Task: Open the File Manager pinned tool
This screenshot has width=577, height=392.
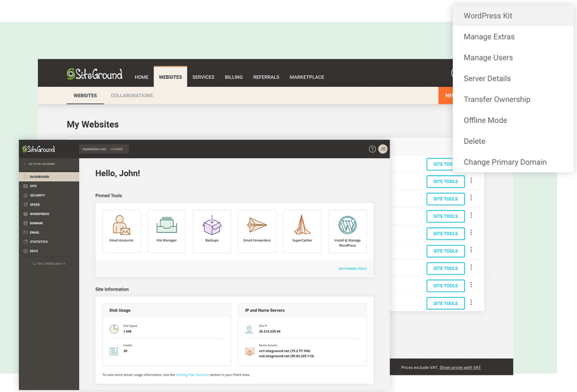Action: tap(167, 231)
